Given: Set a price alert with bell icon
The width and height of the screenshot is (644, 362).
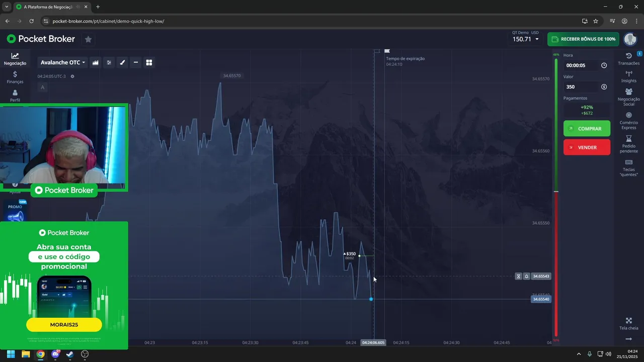Looking at the screenshot, I should pos(526,276).
